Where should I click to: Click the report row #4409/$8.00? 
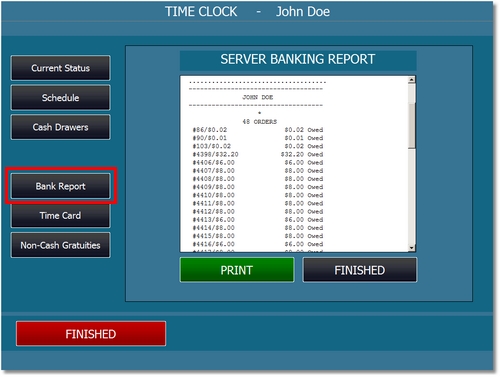pyautogui.click(x=258, y=187)
